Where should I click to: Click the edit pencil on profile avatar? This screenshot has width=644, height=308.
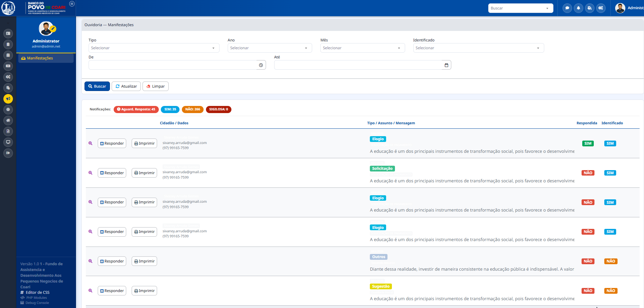(53, 29)
